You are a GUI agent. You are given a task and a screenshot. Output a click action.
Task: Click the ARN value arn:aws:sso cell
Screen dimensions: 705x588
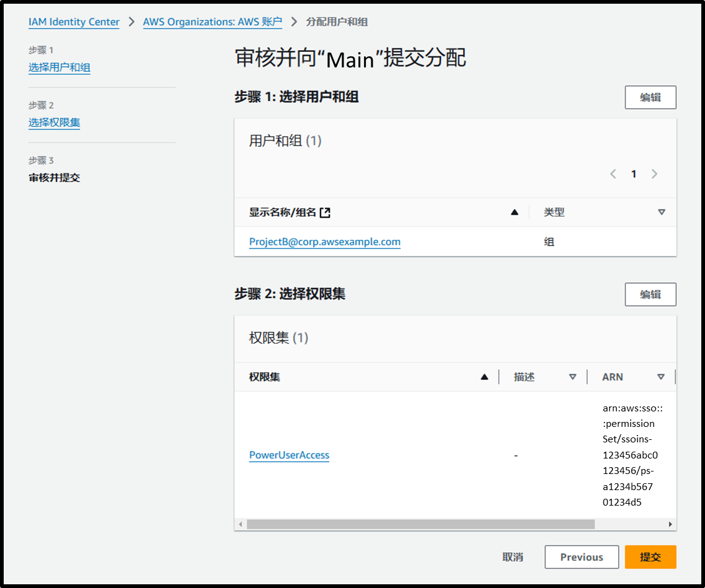[632, 455]
